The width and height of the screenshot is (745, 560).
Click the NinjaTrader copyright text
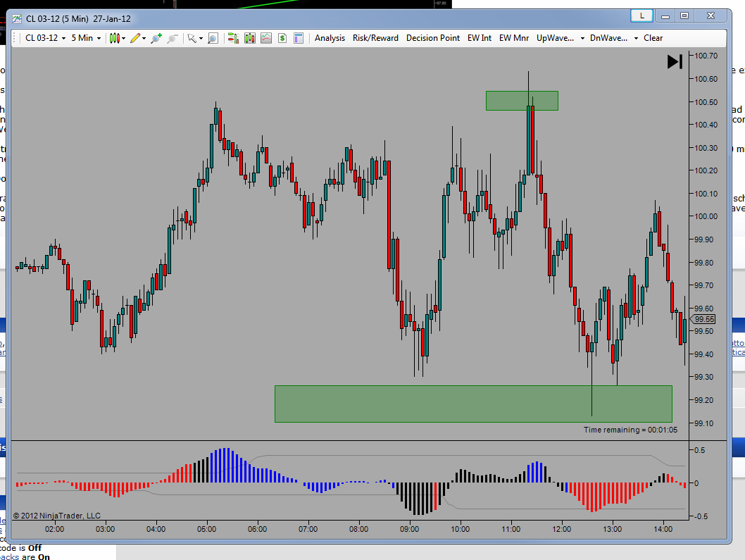coord(56,516)
